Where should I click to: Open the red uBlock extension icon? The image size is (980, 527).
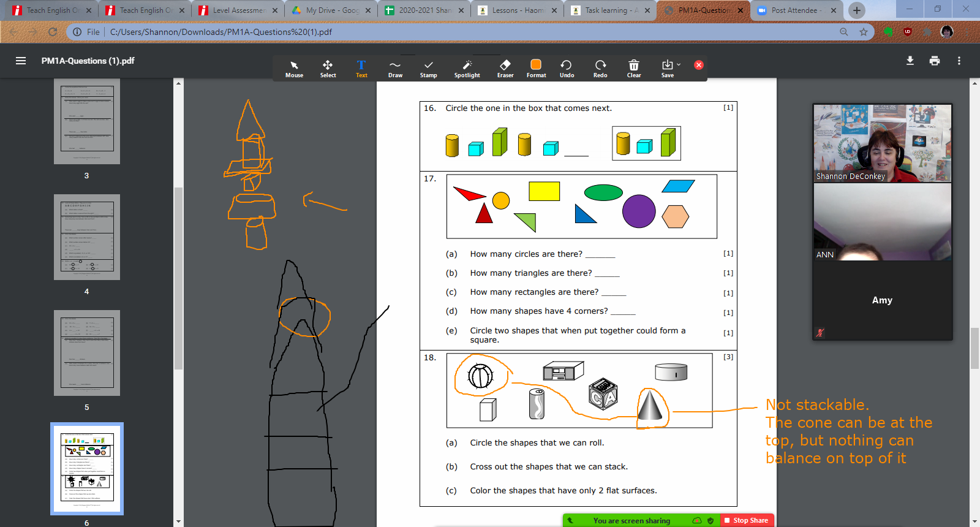[x=908, y=32]
